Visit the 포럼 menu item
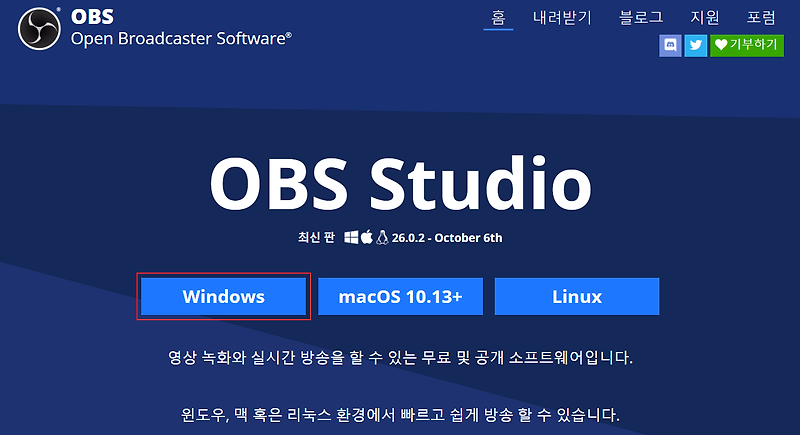This screenshot has height=435, width=800. [x=761, y=17]
